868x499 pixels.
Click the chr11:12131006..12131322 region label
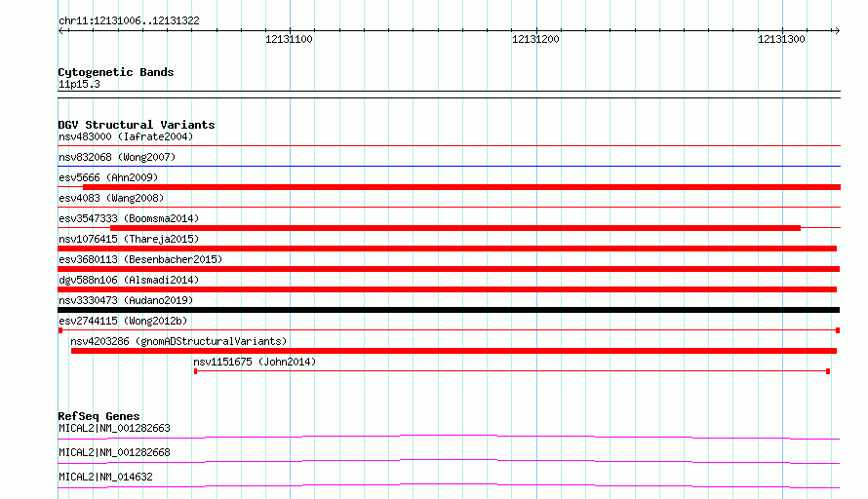pyautogui.click(x=129, y=20)
